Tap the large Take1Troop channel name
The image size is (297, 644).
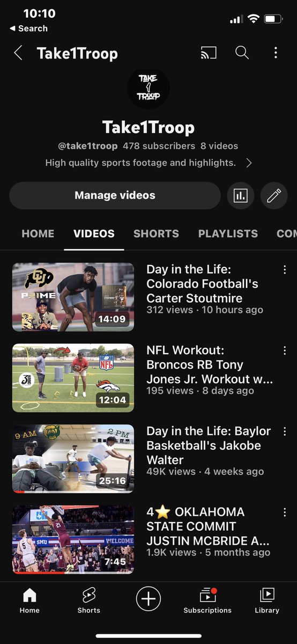click(148, 127)
